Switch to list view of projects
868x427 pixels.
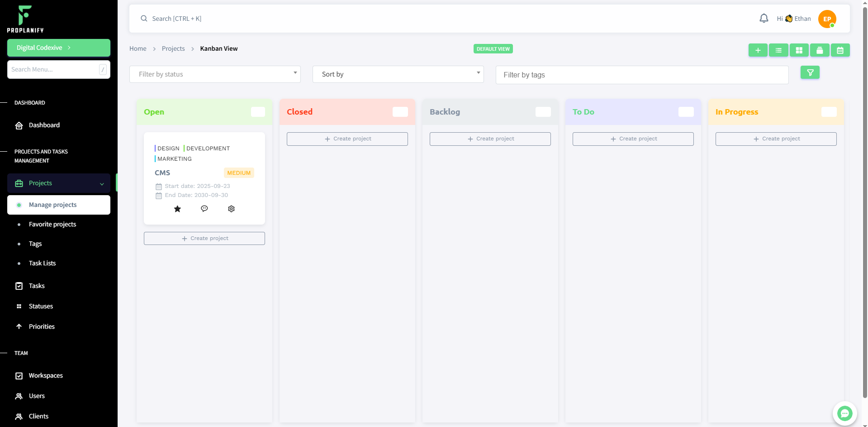click(x=778, y=50)
